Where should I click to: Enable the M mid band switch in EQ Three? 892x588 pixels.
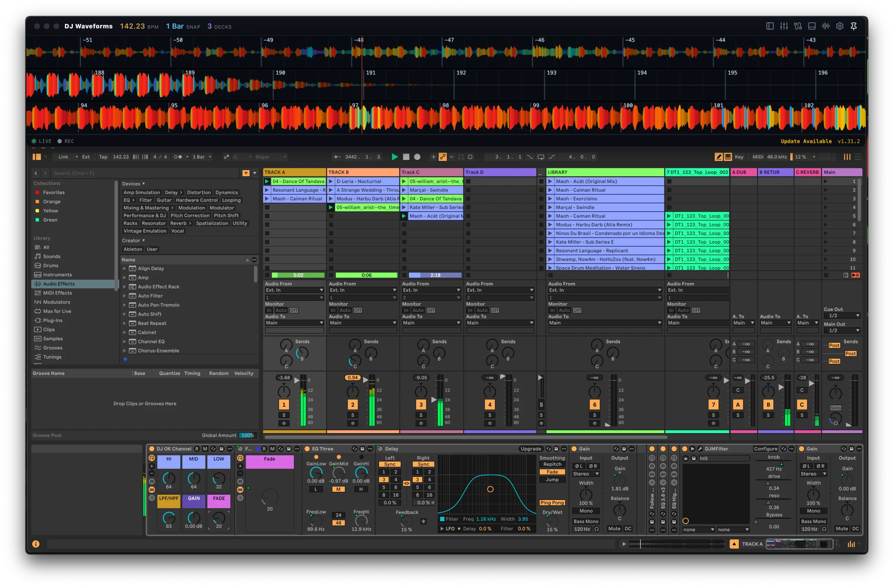click(338, 489)
